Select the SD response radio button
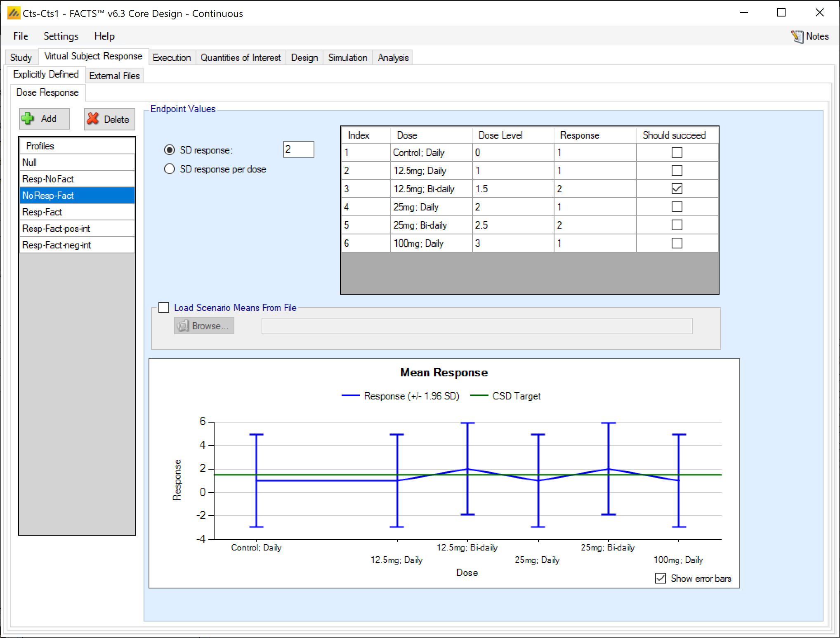840x638 pixels. coord(170,150)
